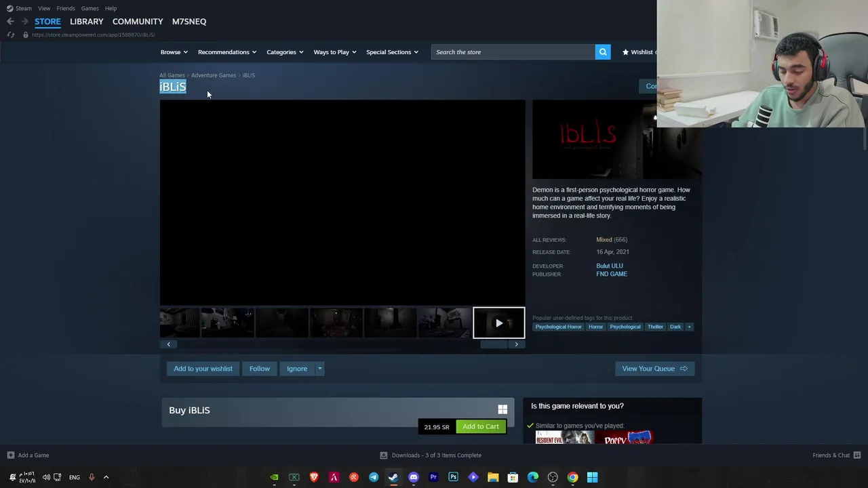The height and width of the screenshot is (488, 868).
Task: Expand Ways to Play dropdown
Action: 334,52
